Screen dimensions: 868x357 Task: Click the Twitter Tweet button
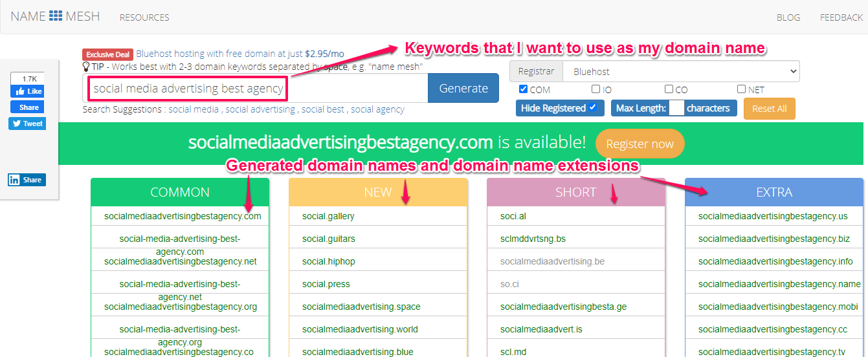click(x=27, y=124)
